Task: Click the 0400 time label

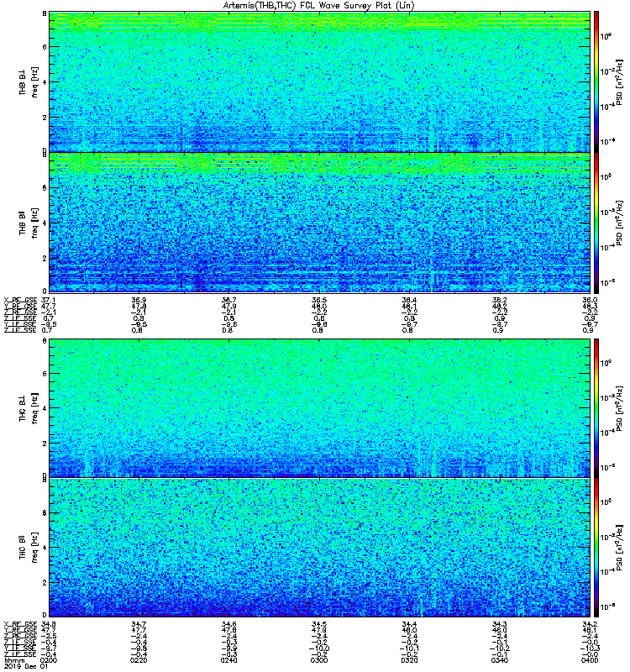Action: tap(590, 660)
